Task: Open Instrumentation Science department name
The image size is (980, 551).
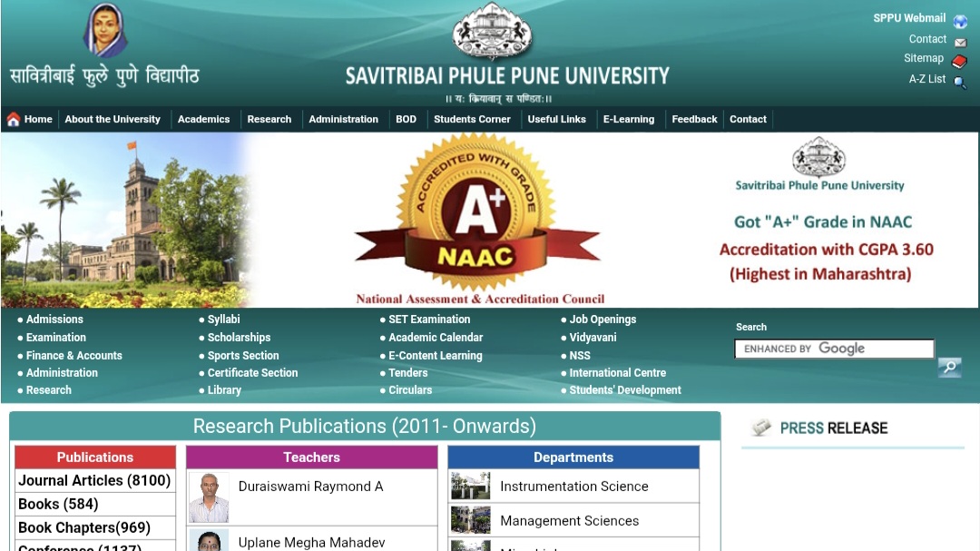Action: click(x=573, y=487)
